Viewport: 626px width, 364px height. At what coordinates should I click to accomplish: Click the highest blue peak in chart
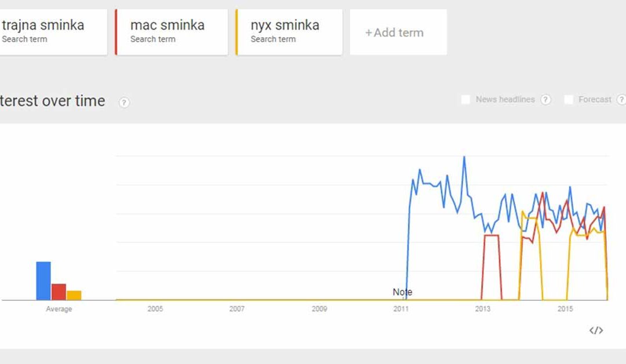tap(464, 157)
